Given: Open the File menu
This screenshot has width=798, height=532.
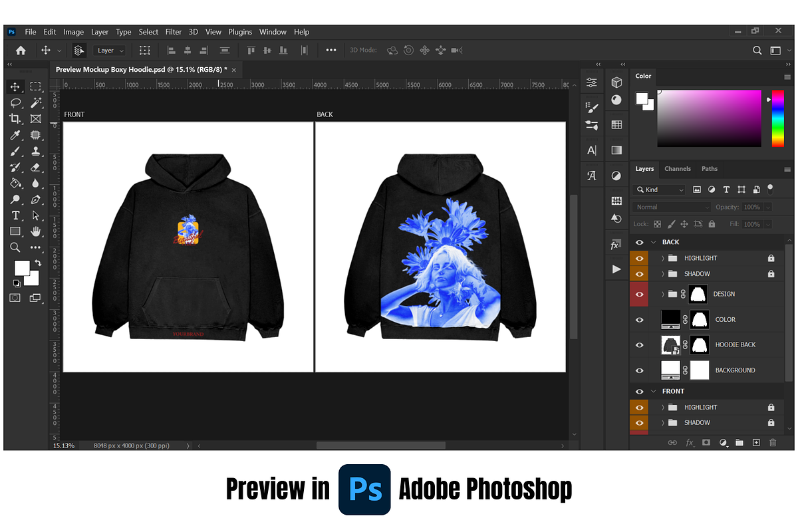Looking at the screenshot, I should click(x=31, y=32).
